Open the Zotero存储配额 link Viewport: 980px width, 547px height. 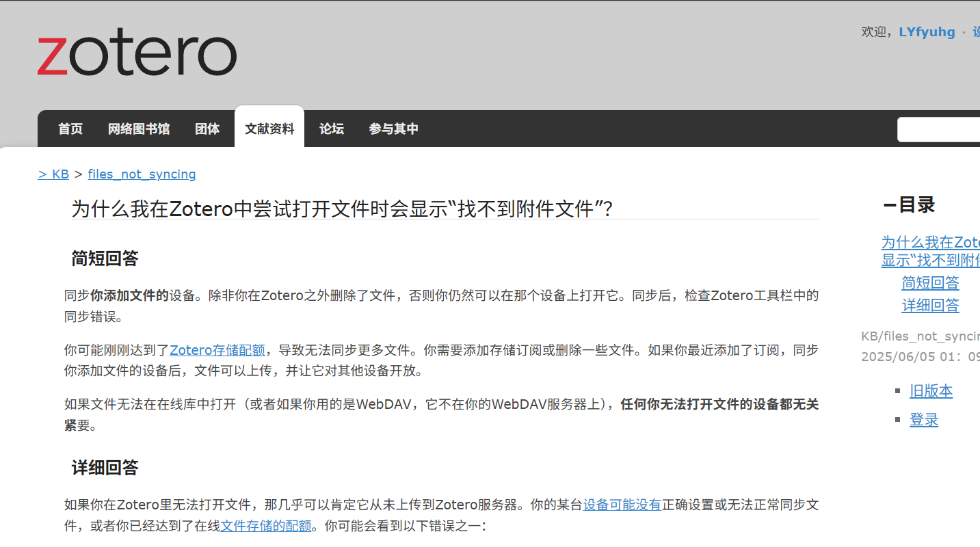click(217, 350)
